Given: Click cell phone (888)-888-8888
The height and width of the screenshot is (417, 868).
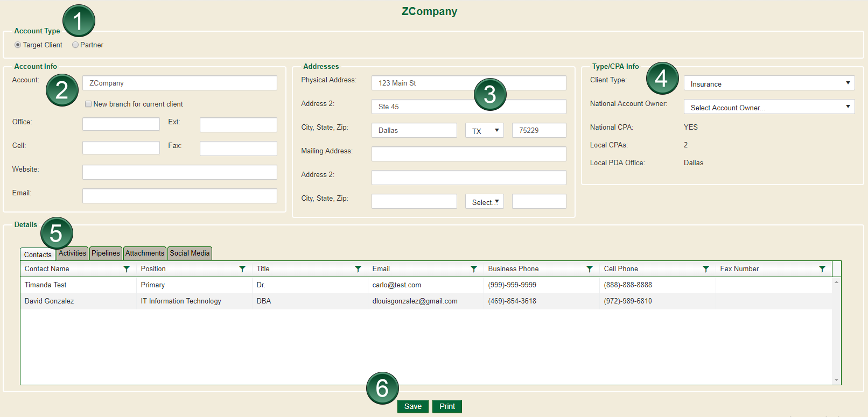Looking at the screenshot, I should pos(628,285).
